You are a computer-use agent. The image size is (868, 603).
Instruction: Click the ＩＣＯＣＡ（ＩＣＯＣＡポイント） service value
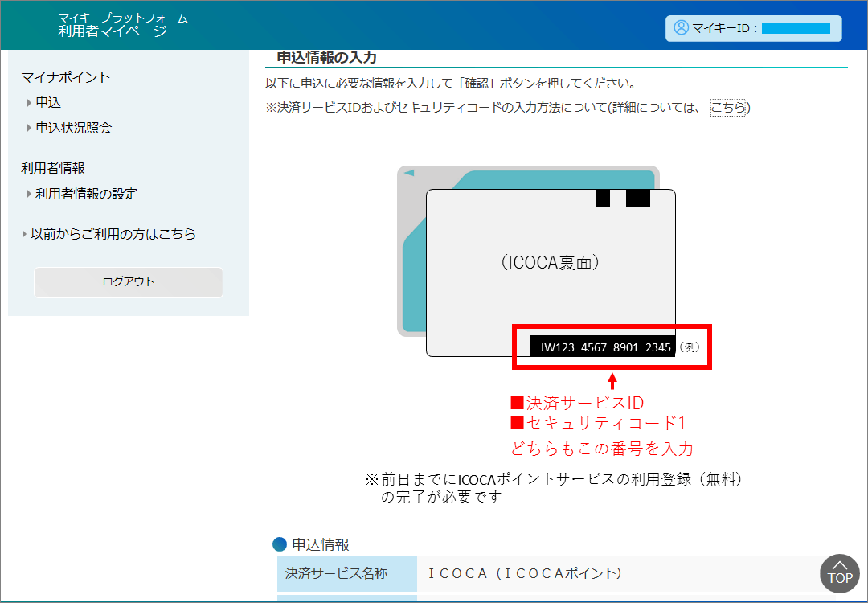[524, 573]
